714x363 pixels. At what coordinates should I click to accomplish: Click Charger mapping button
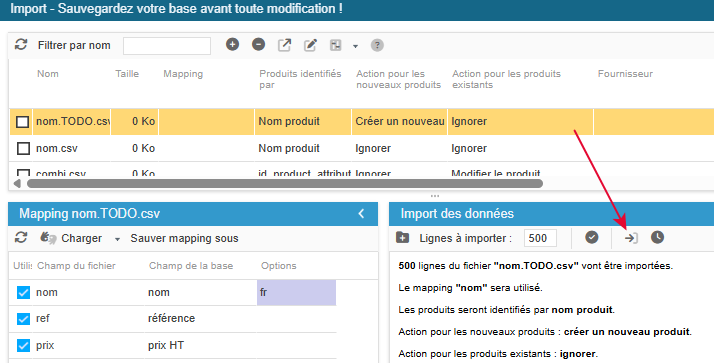point(71,238)
